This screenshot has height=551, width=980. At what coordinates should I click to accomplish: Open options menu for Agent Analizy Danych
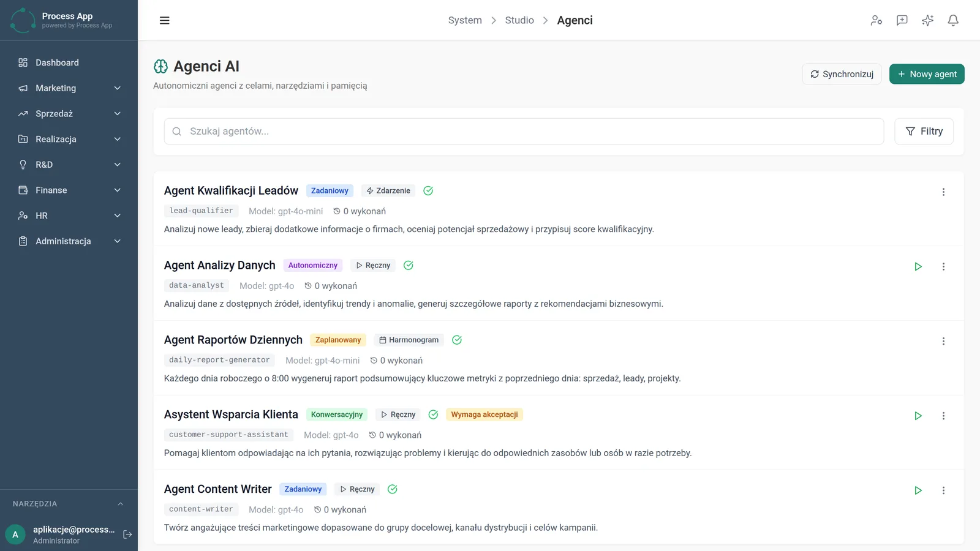click(x=943, y=266)
